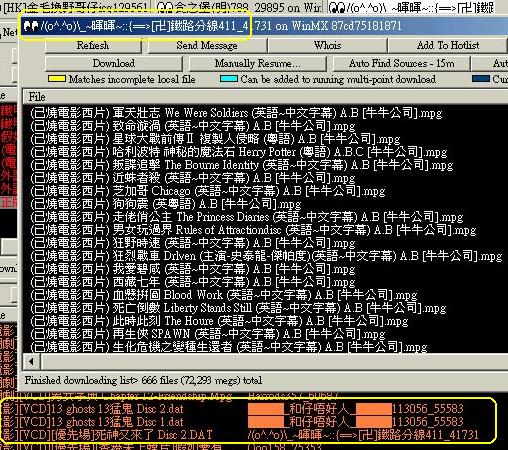The width and height of the screenshot is (508, 450).
Task: Click the horizontal scrollbar left arrow
Action: point(32,361)
